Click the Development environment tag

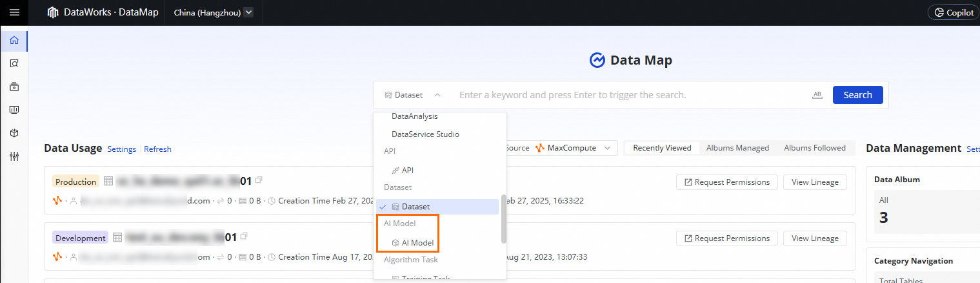[x=80, y=238]
